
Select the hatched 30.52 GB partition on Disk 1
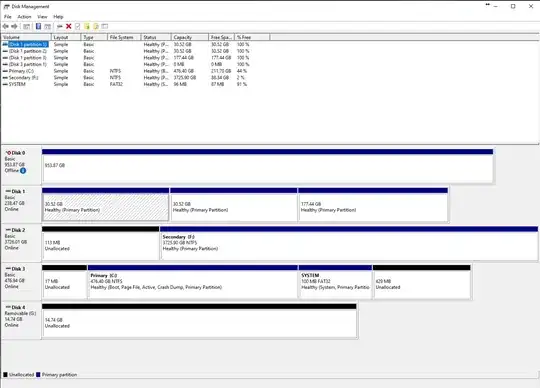[105, 205]
